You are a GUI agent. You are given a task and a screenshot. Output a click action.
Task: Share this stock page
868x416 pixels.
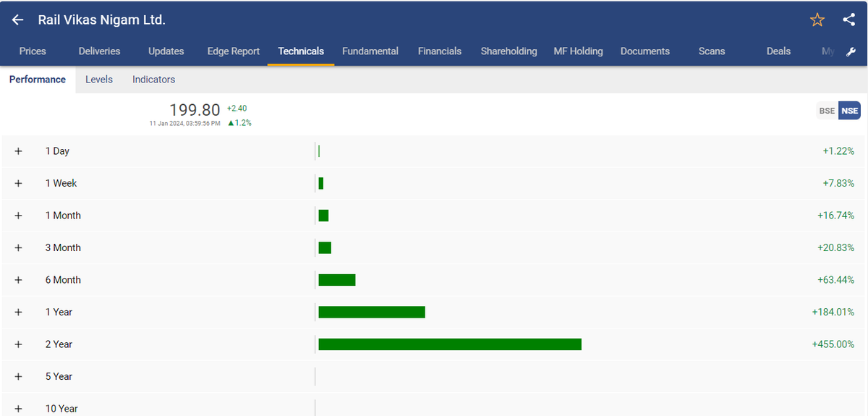(x=849, y=20)
